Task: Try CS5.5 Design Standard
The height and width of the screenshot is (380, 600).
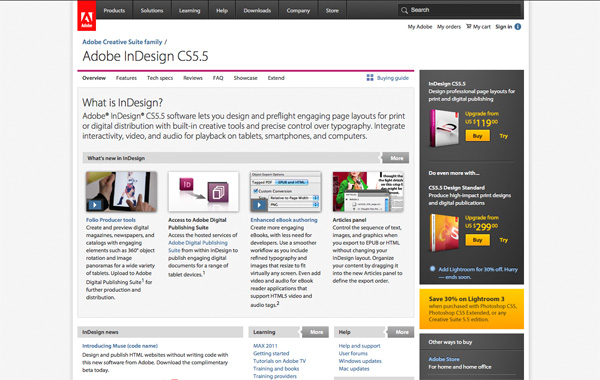Action: click(504, 240)
